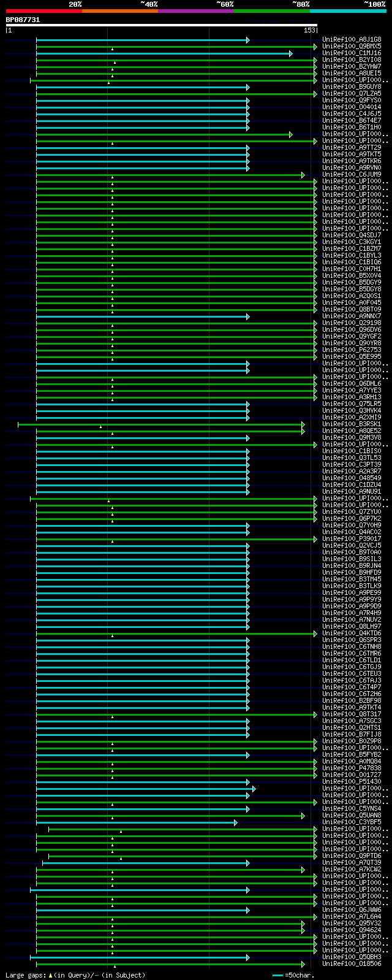
Task: Click the UniRef100_Q9M3V8 label
Action: (x=352, y=438)
